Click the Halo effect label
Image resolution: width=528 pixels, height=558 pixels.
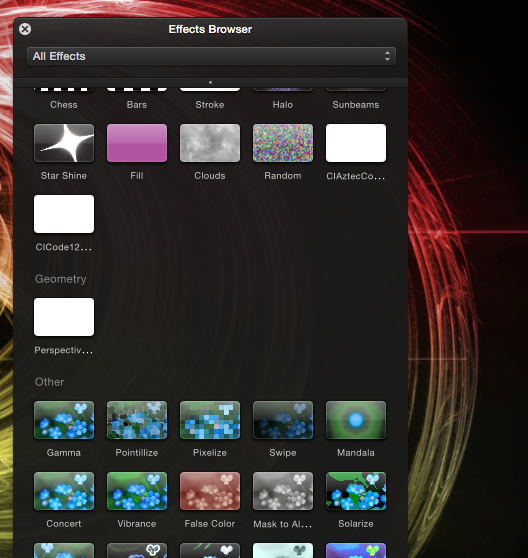coord(283,105)
